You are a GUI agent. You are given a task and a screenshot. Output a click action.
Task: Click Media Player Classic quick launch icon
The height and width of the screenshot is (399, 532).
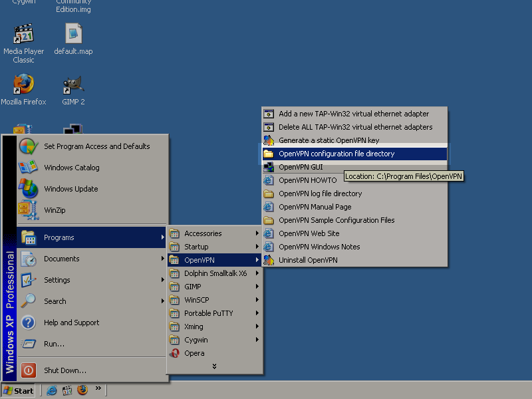pyautogui.click(x=67, y=390)
